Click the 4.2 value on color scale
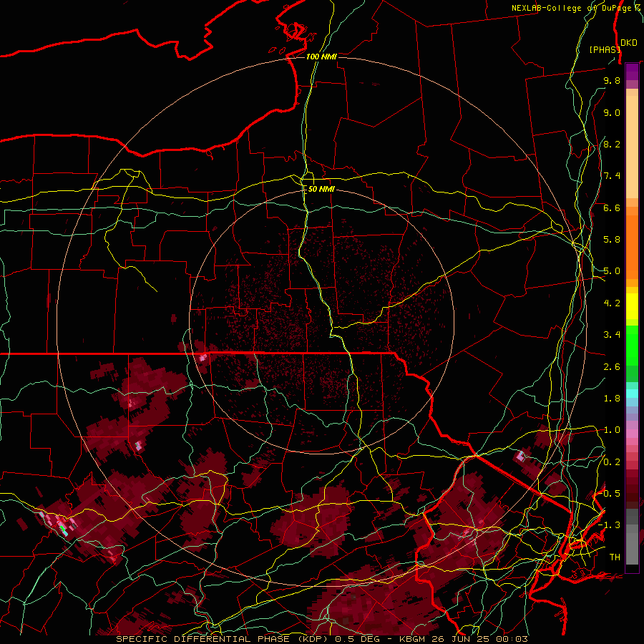This screenshot has height=644, width=644. pyautogui.click(x=612, y=303)
